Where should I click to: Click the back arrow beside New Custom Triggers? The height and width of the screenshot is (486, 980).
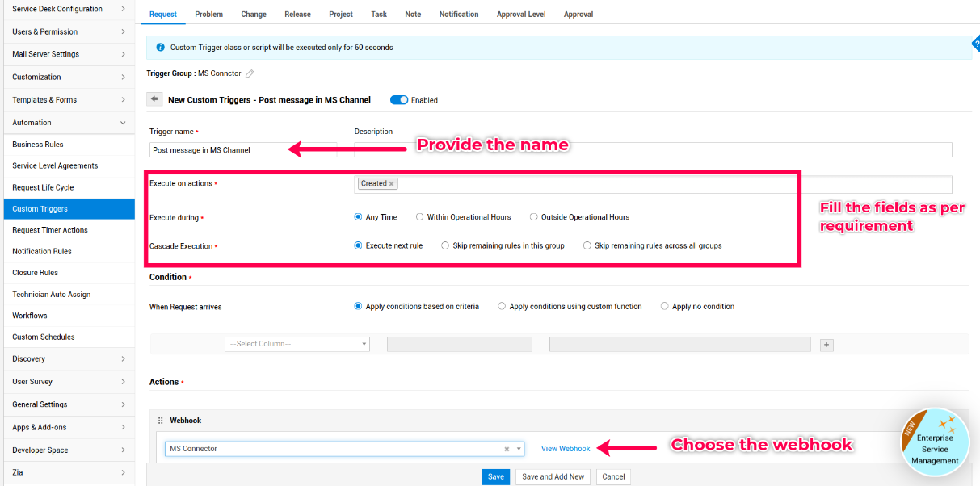154,99
